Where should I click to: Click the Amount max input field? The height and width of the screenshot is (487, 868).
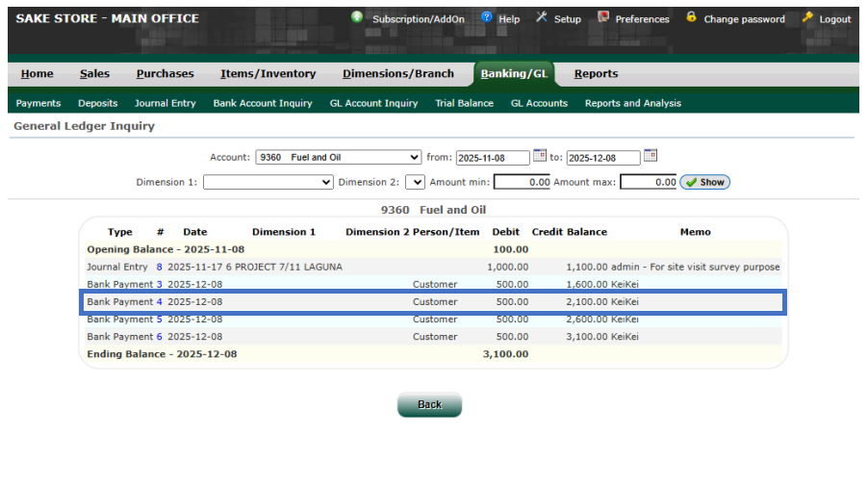click(649, 182)
